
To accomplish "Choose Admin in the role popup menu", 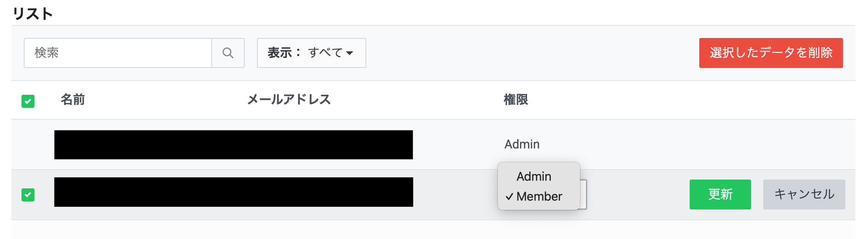I will (534, 176).
